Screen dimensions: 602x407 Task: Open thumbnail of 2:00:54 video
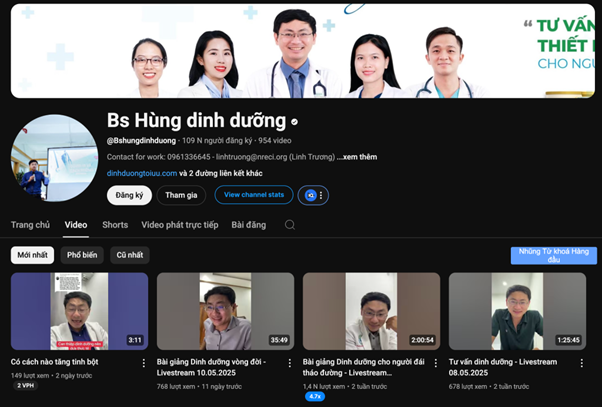click(x=371, y=311)
